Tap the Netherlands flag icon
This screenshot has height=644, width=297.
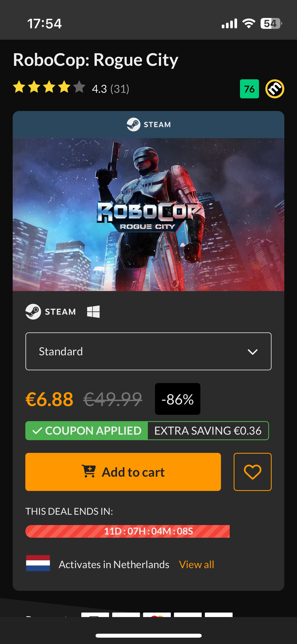click(x=38, y=563)
